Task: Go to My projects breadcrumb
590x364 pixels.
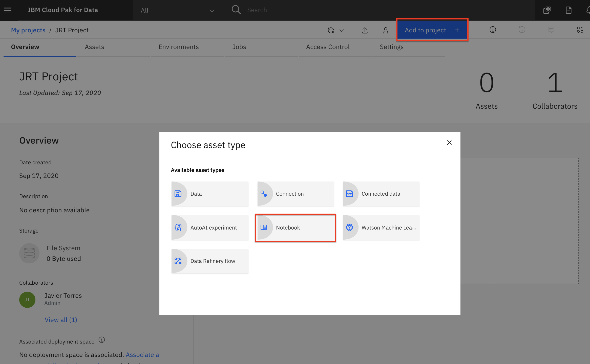Action: click(28, 30)
